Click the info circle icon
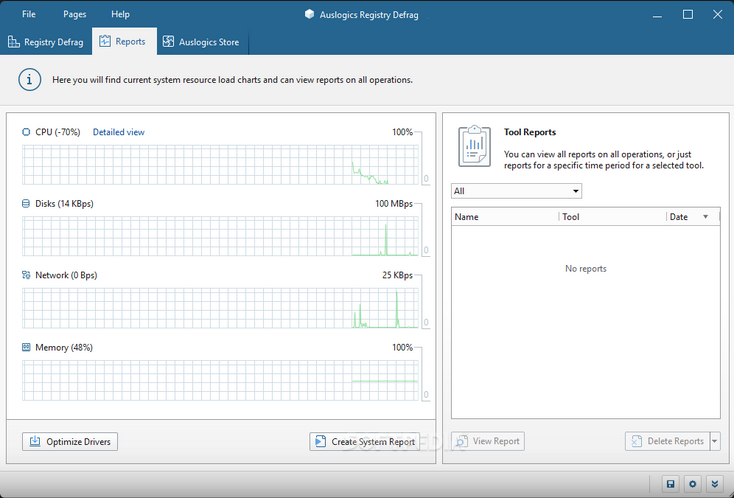Screen dimensions: 734x498 tap(29, 80)
